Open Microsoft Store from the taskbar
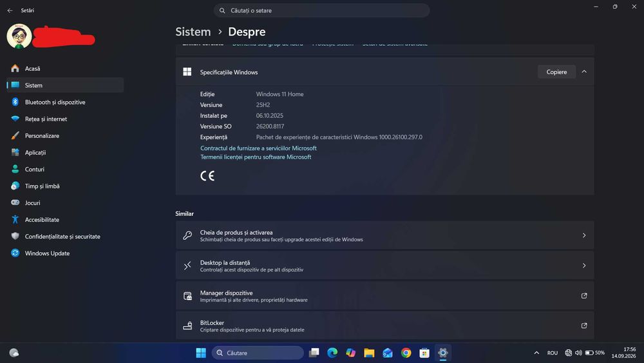Screen dimensions: 644x363 [424, 353]
